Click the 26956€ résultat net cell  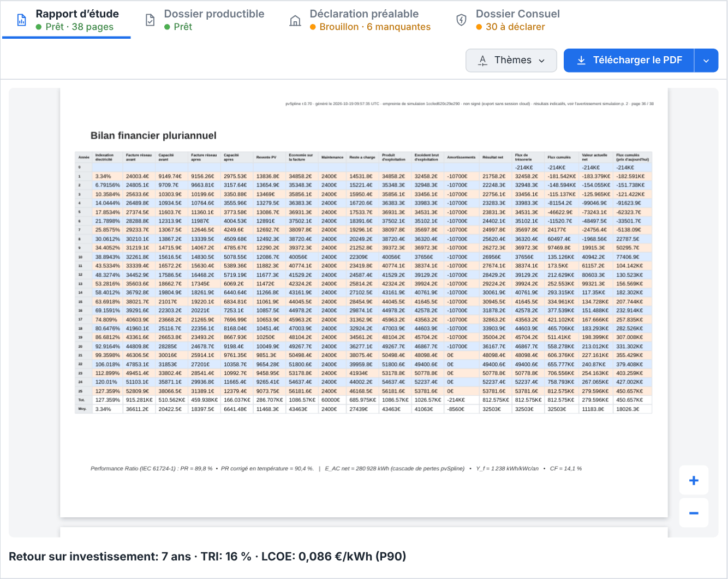coord(496,257)
